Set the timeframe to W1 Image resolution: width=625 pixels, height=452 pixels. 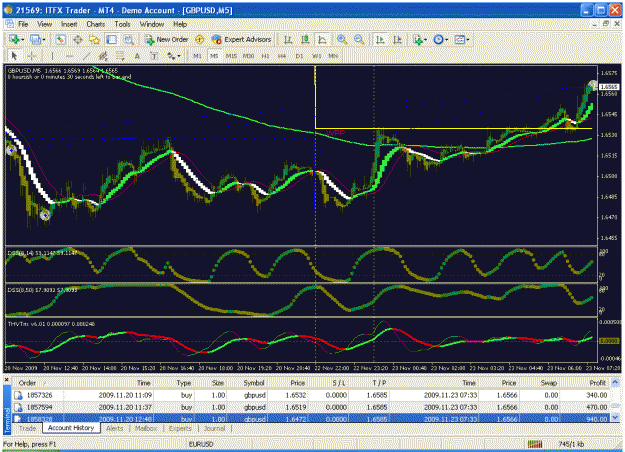coord(316,56)
